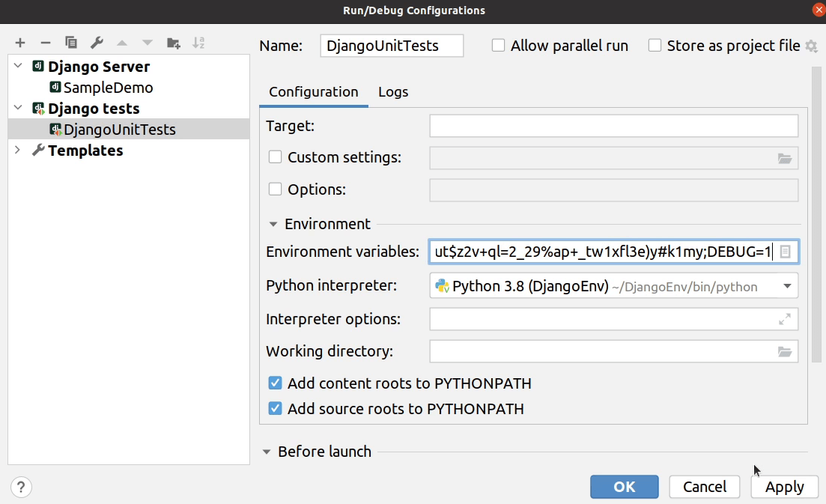Click the Edit Templates wrench icon
The image size is (826, 504).
pyautogui.click(x=97, y=43)
